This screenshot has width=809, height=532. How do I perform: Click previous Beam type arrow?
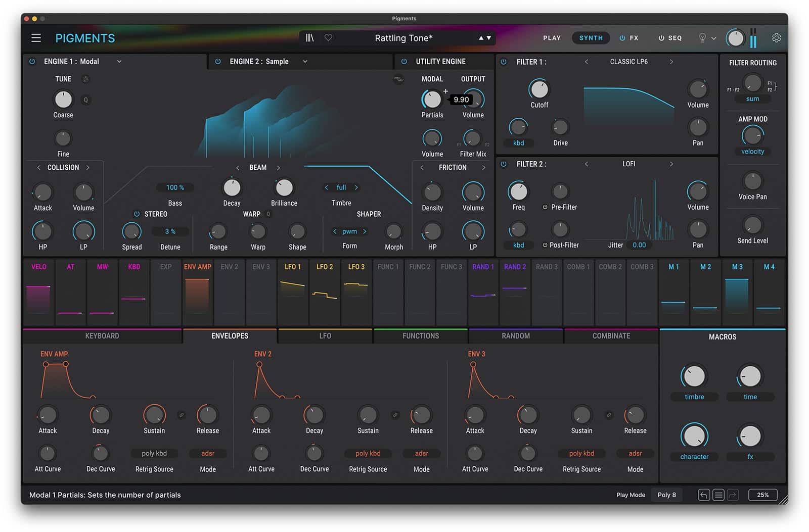coord(238,168)
